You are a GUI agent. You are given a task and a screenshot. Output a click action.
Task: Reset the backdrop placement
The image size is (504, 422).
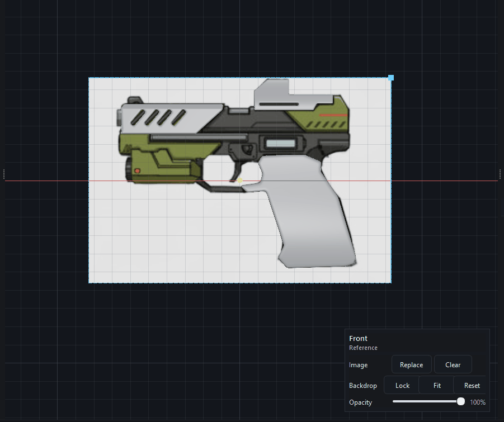click(x=472, y=386)
